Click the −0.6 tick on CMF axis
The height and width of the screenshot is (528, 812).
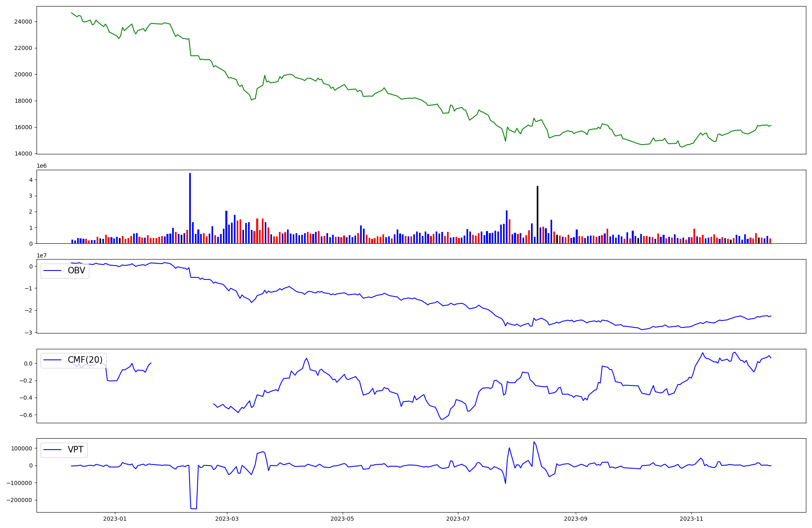[x=26, y=415]
